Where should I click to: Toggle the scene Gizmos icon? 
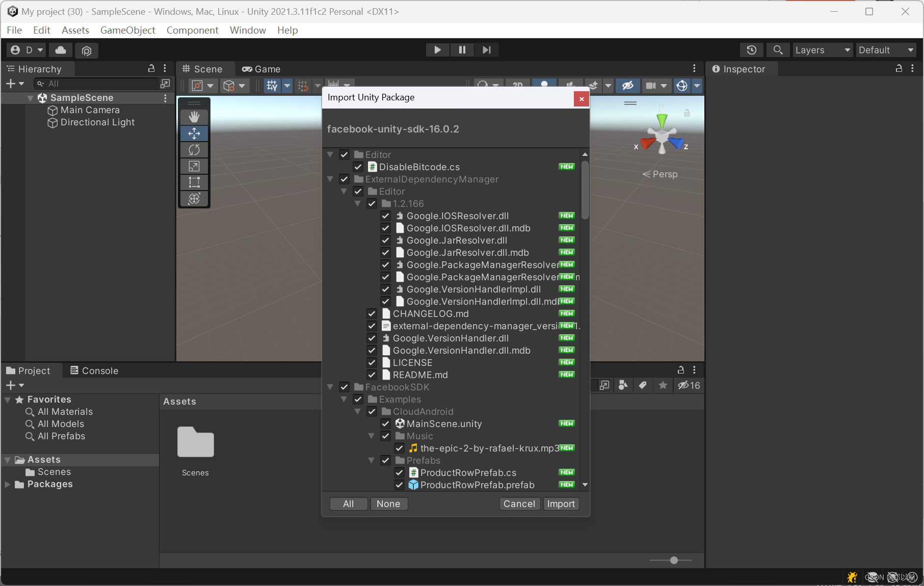tap(682, 86)
